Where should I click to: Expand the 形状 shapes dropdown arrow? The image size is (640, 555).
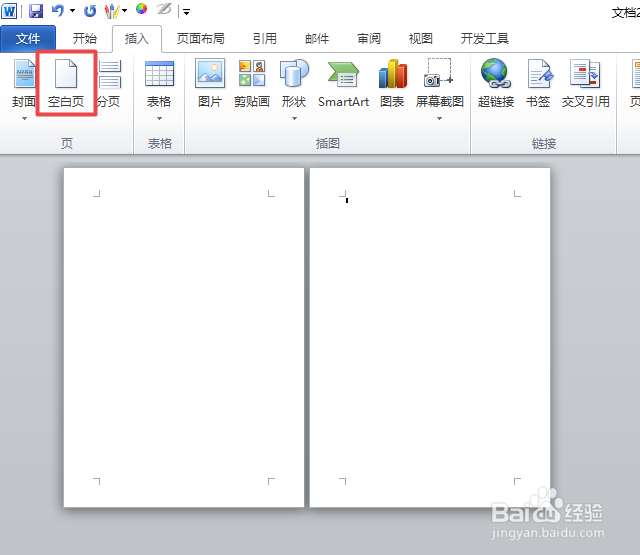(294, 118)
